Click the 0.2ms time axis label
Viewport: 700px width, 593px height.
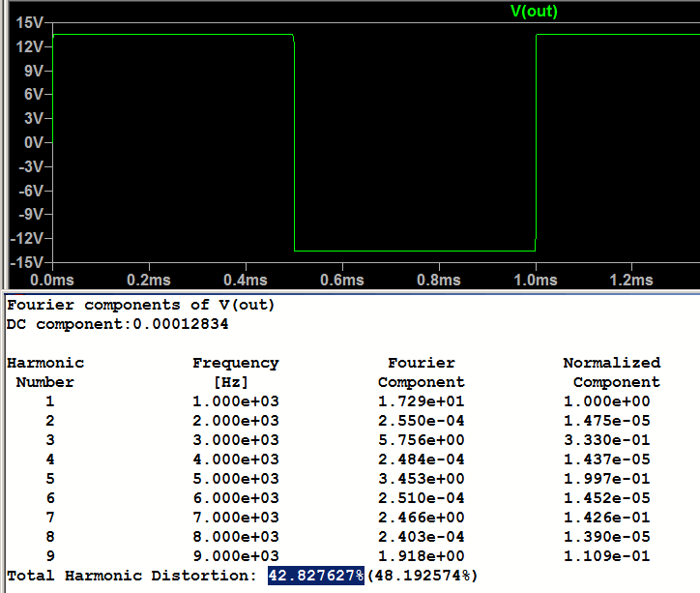(149, 280)
